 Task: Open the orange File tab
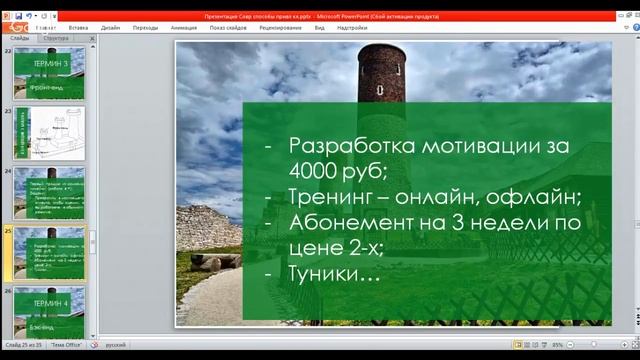pos(16,28)
